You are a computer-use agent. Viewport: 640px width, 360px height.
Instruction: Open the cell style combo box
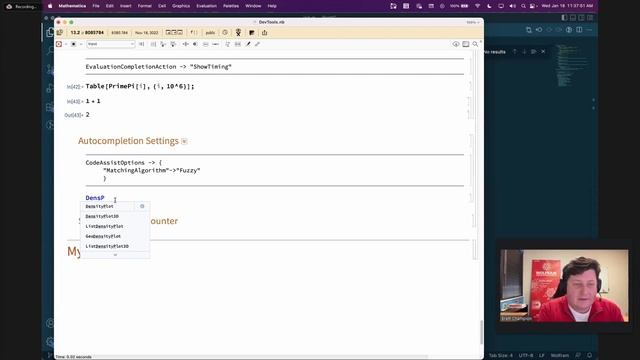pyautogui.click(x=111, y=44)
